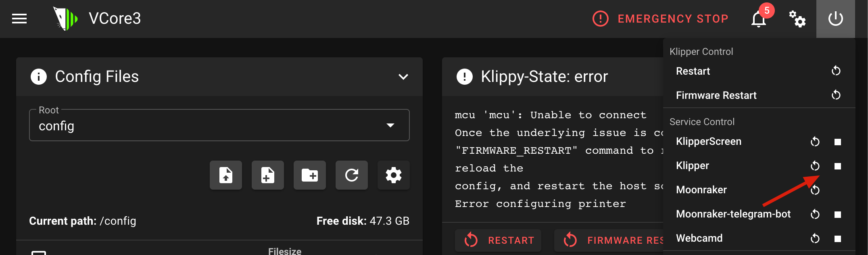Click the create new file icon
868x255 pixels.
click(x=268, y=175)
